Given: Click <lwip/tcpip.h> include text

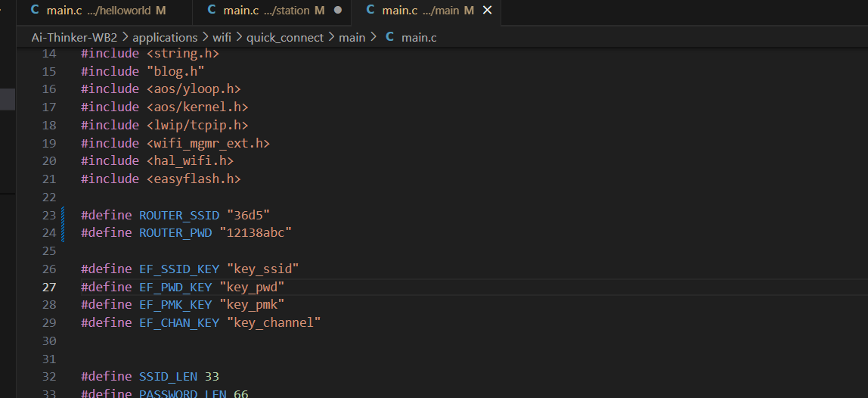Looking at the screenshot, I should pyautogui.click(x=197, y=125).
